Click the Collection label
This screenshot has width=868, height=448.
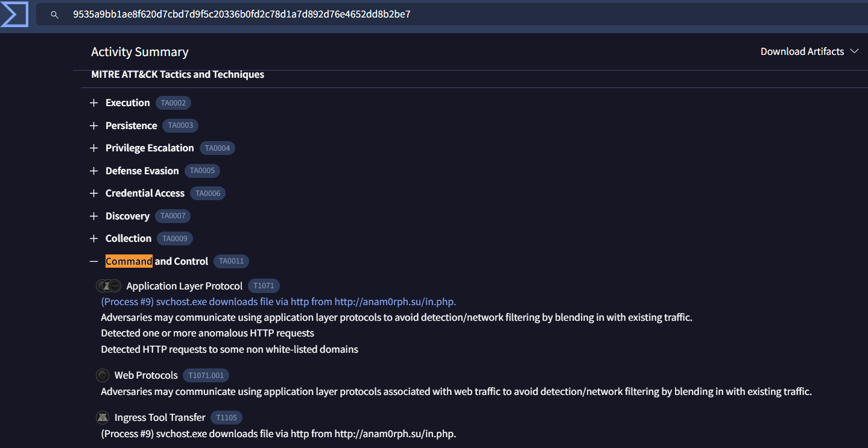[x=128, y=239]
